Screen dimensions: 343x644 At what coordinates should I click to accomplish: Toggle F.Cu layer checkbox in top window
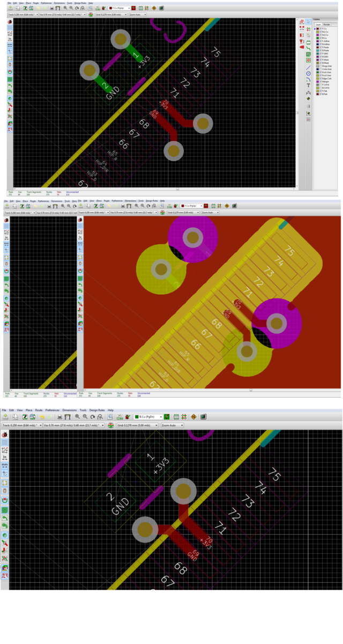[320, 28]
